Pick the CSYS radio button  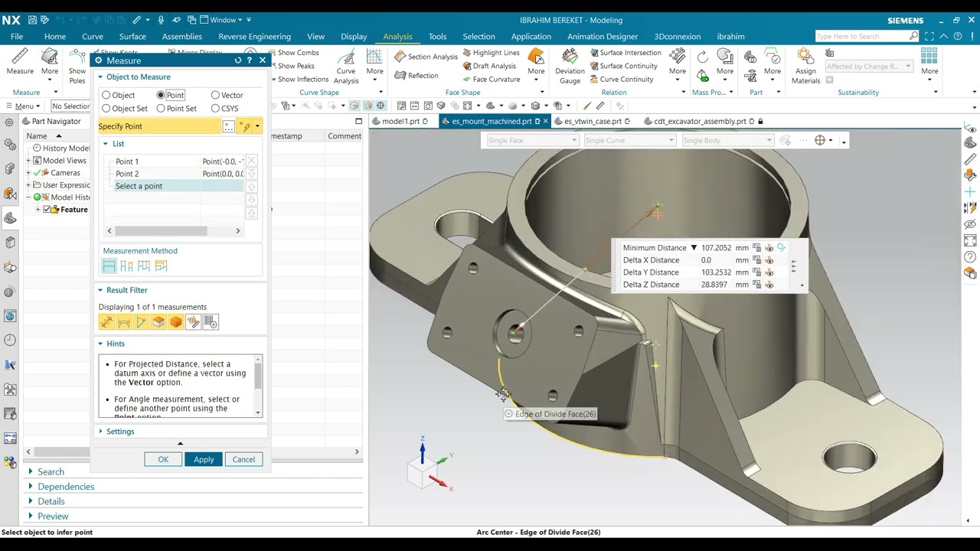215,109
